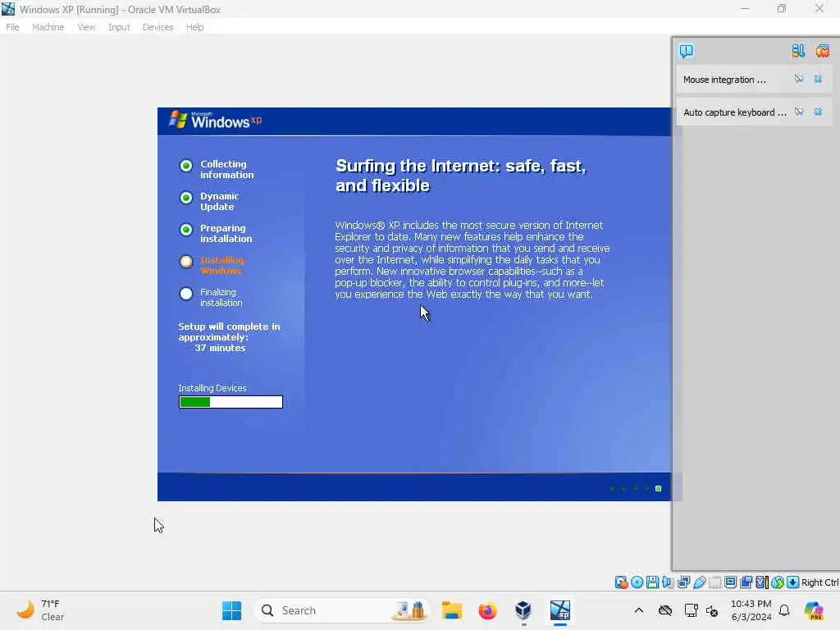Viewport: 840px width, 630px height.
Task: Click the Installing Devices progress bar
Action: [231, 402]
